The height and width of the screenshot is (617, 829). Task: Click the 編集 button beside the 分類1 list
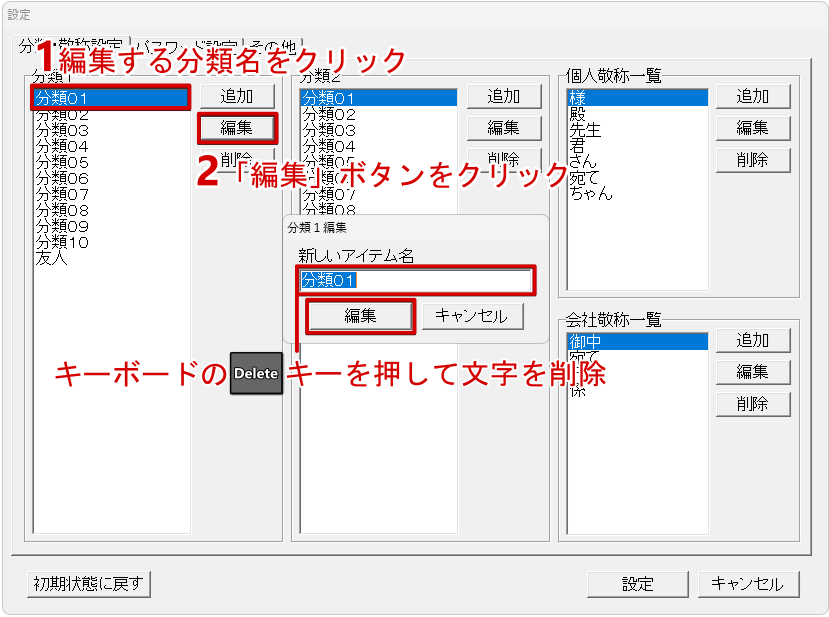(235, 128)
